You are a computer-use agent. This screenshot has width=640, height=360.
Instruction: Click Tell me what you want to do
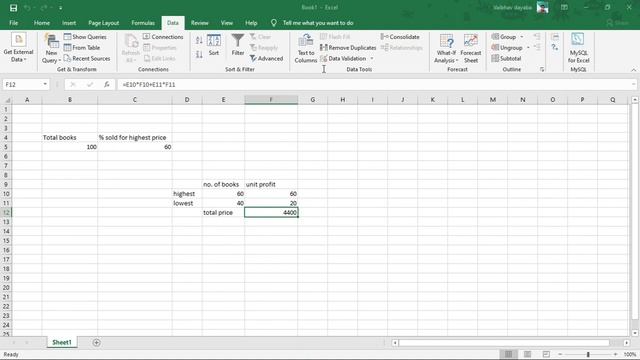[318, 23]
